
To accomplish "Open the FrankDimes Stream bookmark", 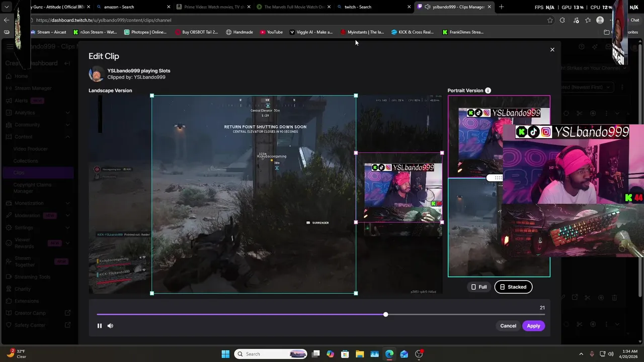I will [x=463, y=32].
